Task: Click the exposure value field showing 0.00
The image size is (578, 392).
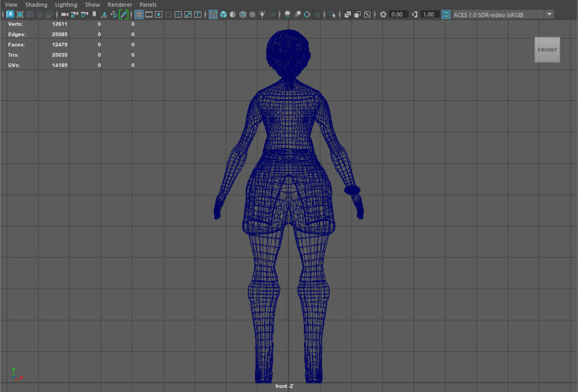Action: tap(397, 14)
